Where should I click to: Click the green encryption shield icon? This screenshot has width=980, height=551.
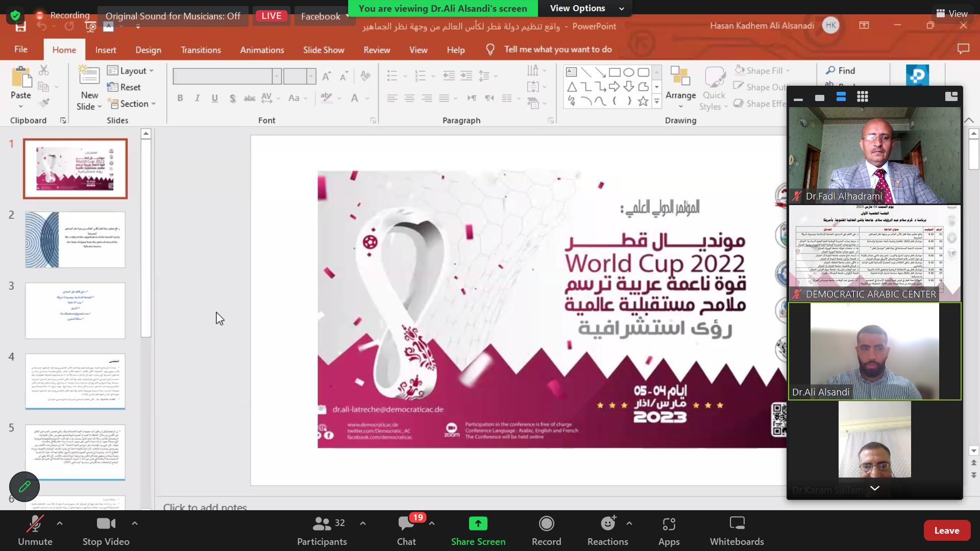pos(15,15)
